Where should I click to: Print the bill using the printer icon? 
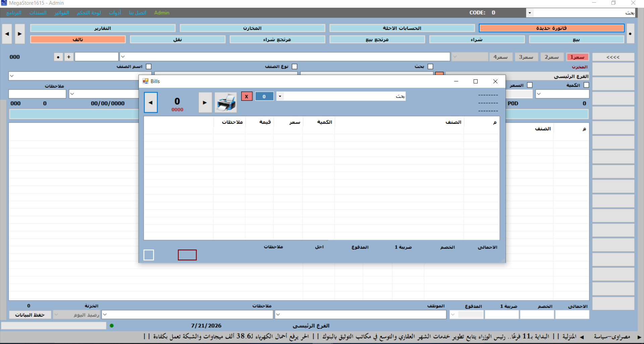click(226, 102)
